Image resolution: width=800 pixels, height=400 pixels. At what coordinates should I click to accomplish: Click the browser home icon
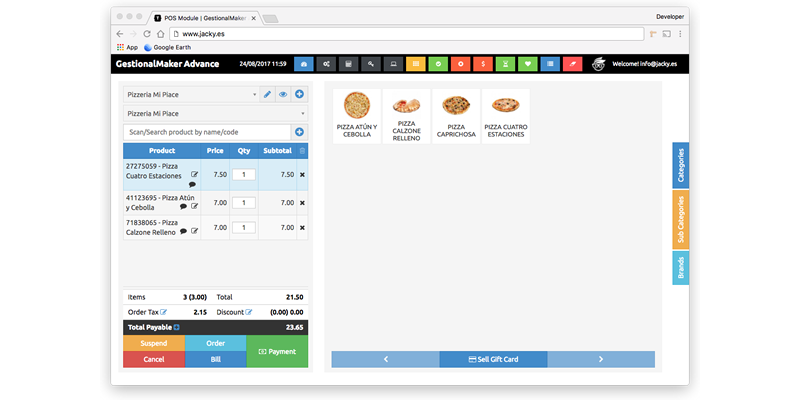click(x=161, y=34)
